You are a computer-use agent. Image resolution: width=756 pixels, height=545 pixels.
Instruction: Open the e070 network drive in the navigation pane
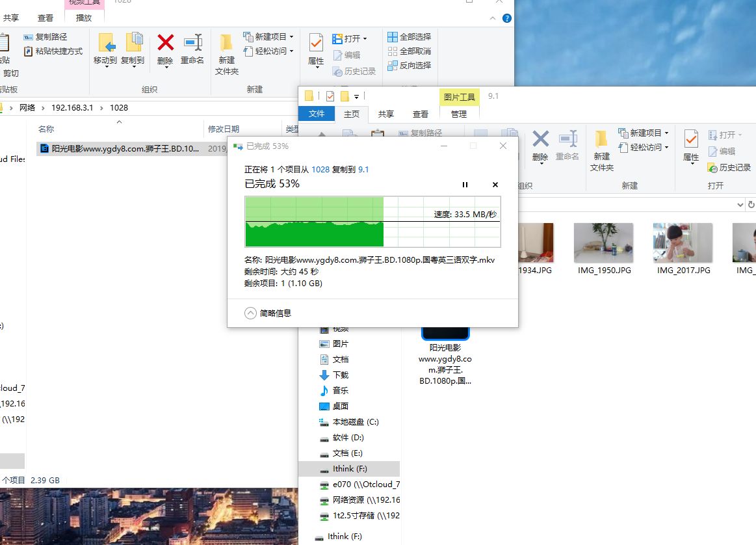tap(359, 485)
